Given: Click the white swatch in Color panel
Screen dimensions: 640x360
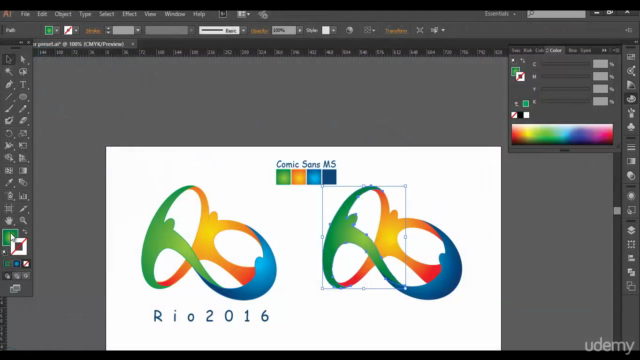Looking at the screenshot, I should click(x=527, y=115).
